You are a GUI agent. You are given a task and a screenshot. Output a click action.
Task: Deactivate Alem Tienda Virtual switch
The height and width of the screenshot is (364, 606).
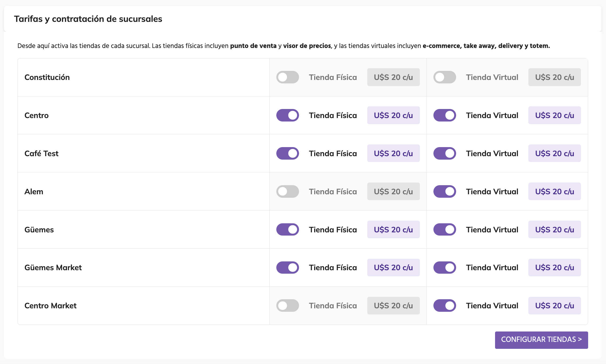[444, 192]
